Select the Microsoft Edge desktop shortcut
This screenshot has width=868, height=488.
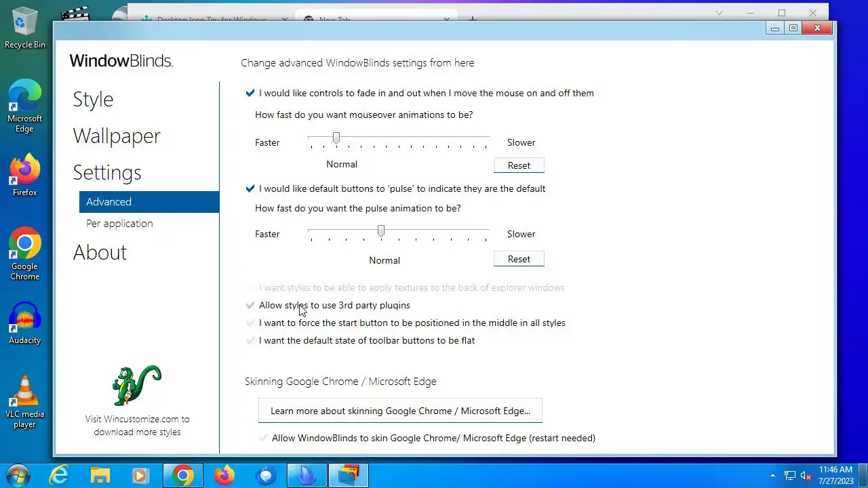[x=25, y=106]
